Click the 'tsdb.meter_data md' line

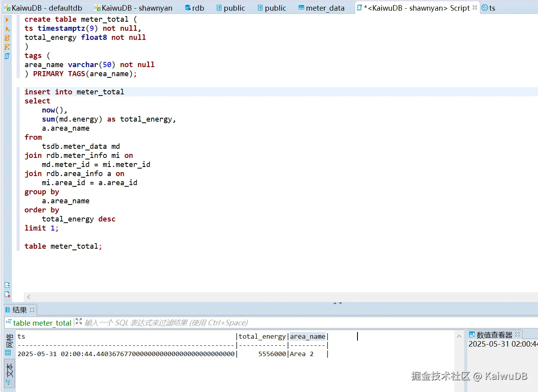(81, 146)
